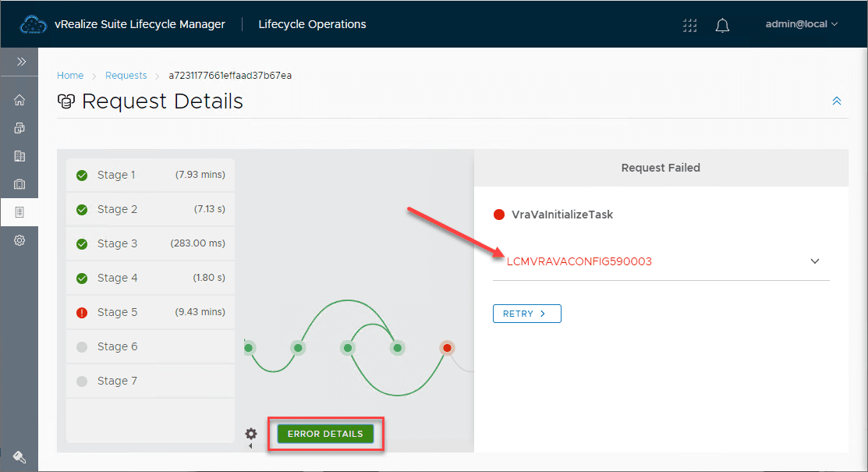The width and height of the screenshot is (868, 472).
Task: Open the notifications bell
Action: [722, 25]
